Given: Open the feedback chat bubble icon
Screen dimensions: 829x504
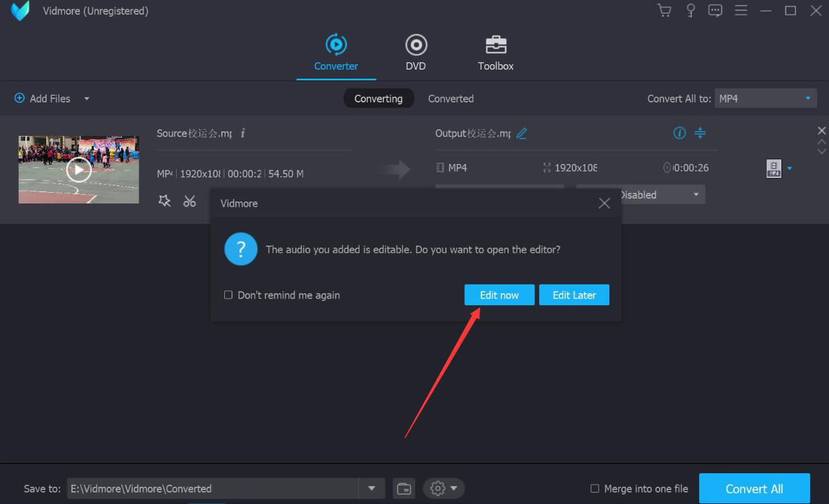Looking at the screenshot, I should (x=715, y=11).
